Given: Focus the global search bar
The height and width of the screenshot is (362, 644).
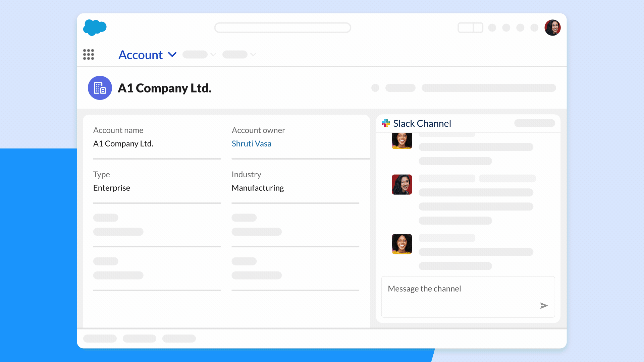Looking at the screenshot, I should click(x=283, y=27).
